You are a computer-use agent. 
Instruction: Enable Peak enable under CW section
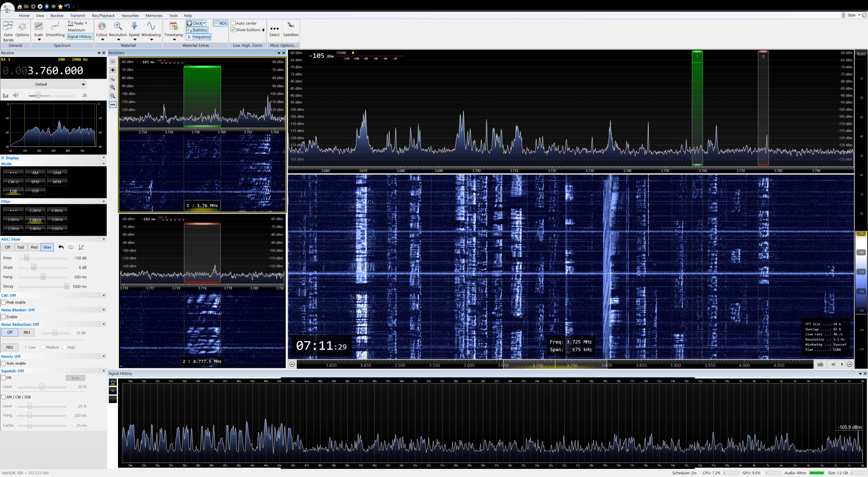[x=4, y=302]
